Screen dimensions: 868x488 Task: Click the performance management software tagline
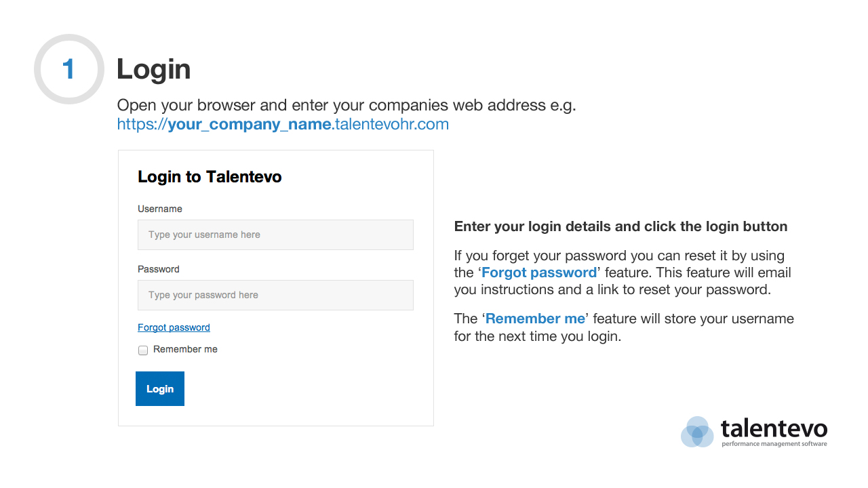click(774, 444)
